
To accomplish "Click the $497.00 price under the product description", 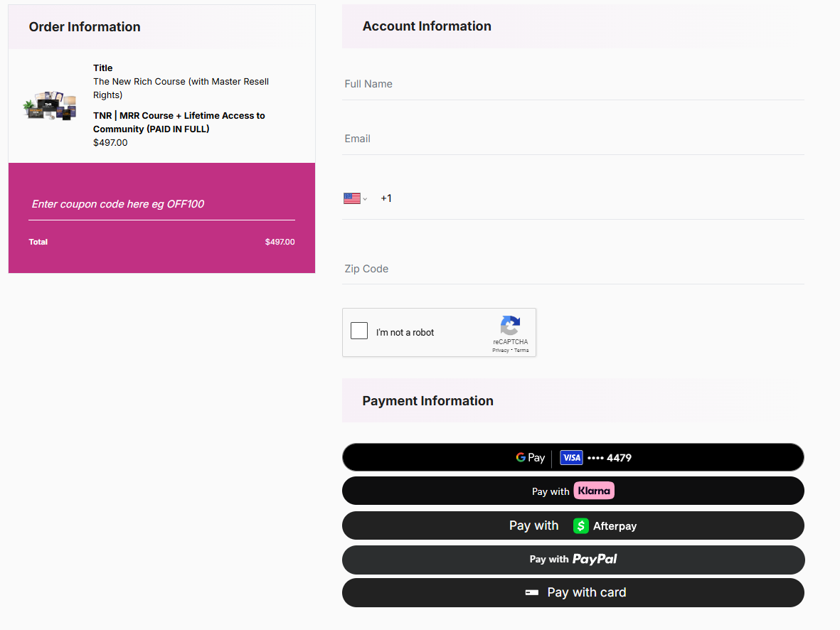I will (110, 142).
